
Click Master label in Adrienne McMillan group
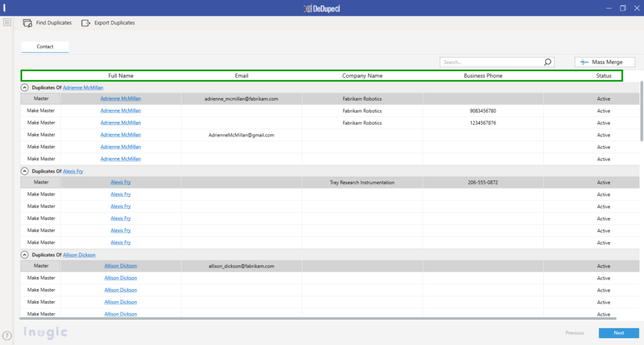(41, 99)
